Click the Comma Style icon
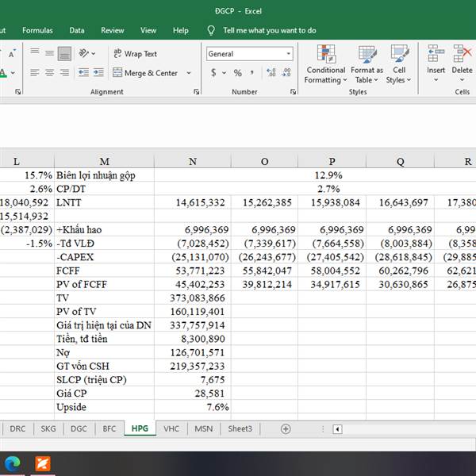 click(252, 73)
